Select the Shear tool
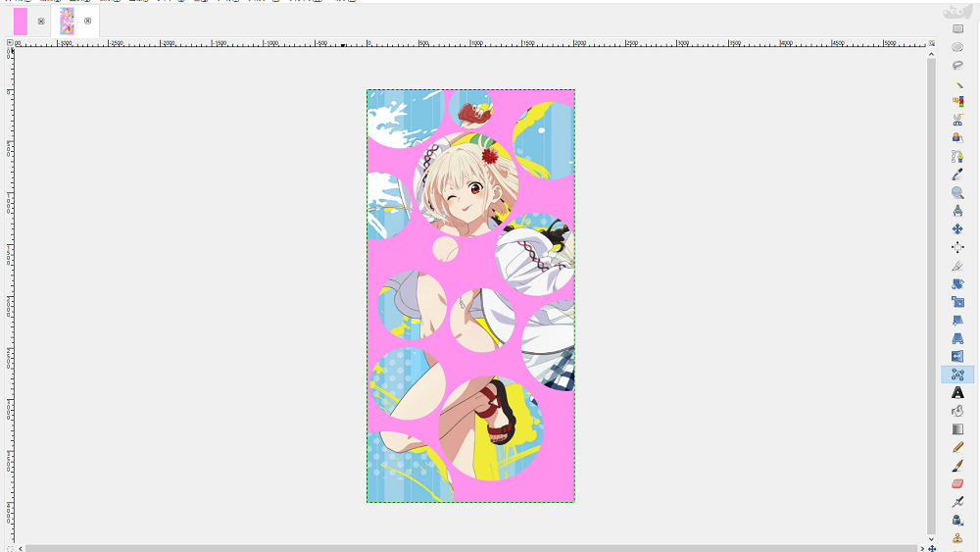Image resolution: width=980 pixels, height=552 pixels. pos(957,320)
